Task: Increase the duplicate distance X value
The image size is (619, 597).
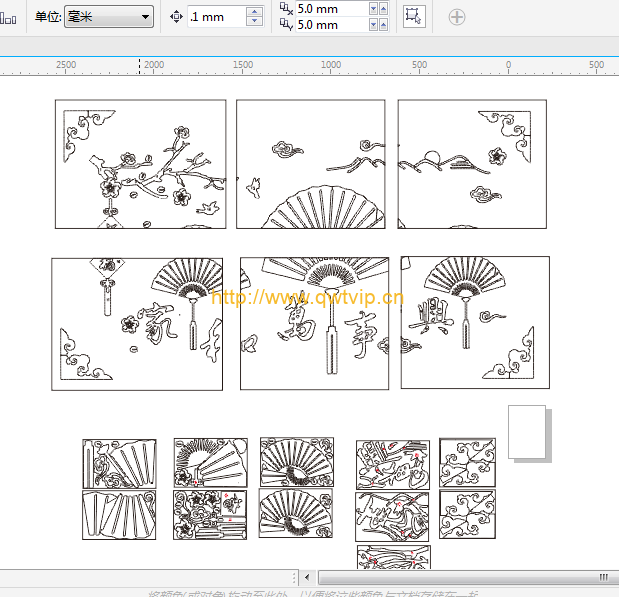Action: pyautogui.click(x=383, y=9)
